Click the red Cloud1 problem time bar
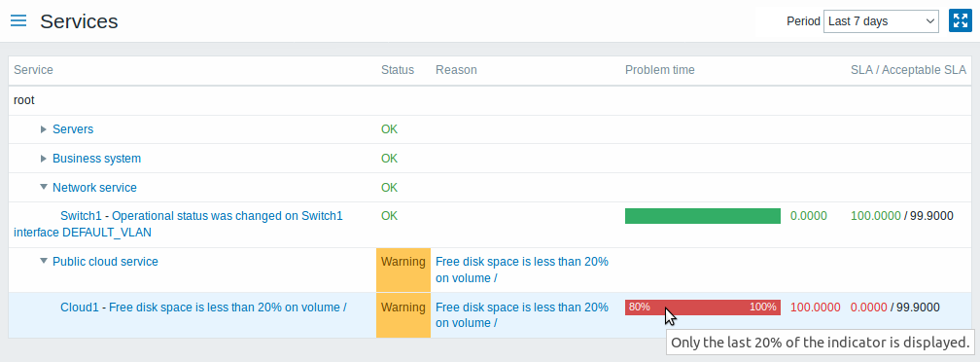 tap(703, 307)
